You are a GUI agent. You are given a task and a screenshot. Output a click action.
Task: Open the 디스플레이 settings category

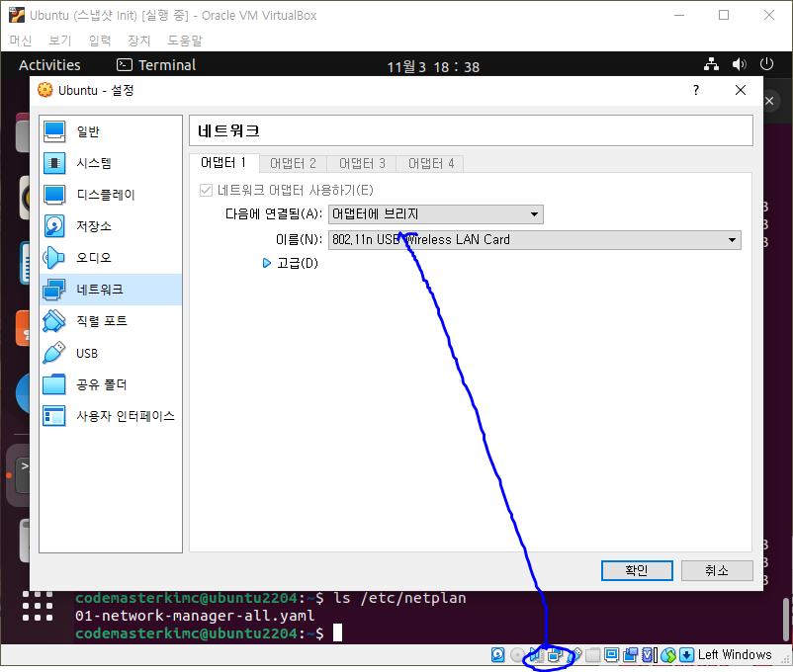pos(111,195)
